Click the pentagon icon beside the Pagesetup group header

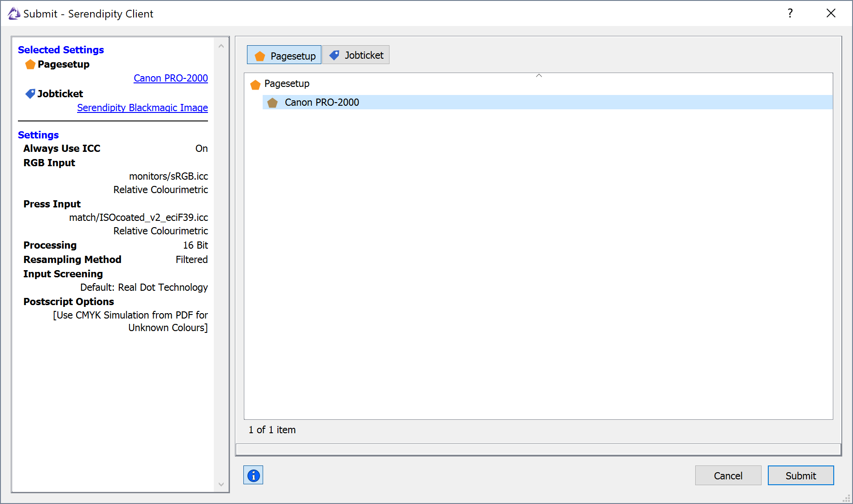(255, 84)
